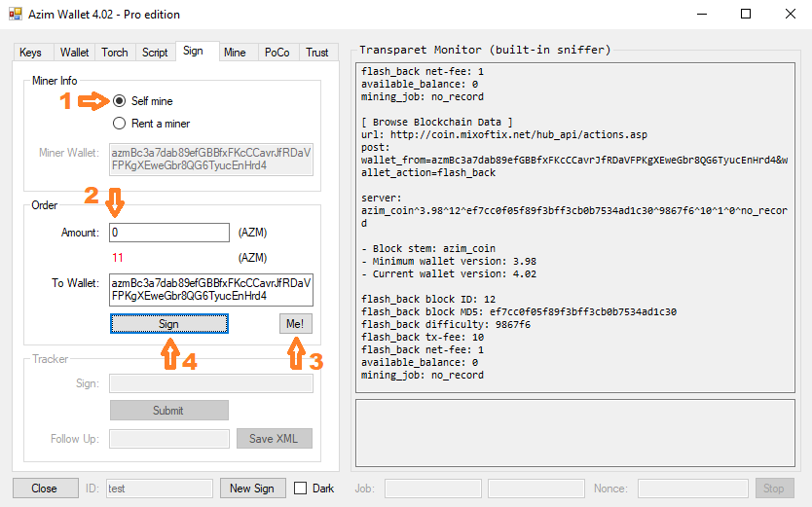Open the Mine tab
Image resolution: width=812 pixels, height=507 pixels.
pos(235,53)
